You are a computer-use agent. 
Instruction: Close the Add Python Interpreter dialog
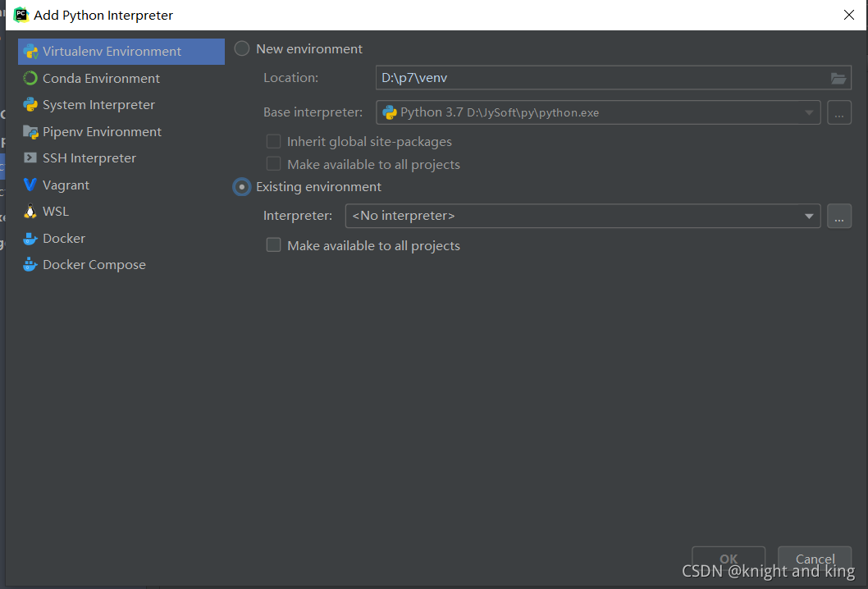coord(848,15)
